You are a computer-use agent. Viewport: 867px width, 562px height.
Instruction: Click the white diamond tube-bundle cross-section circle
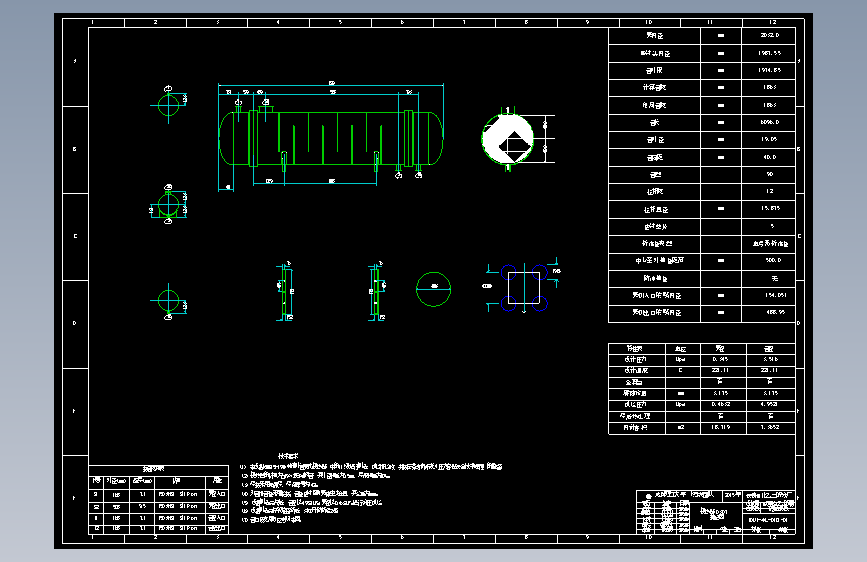[x=508, y=139]
